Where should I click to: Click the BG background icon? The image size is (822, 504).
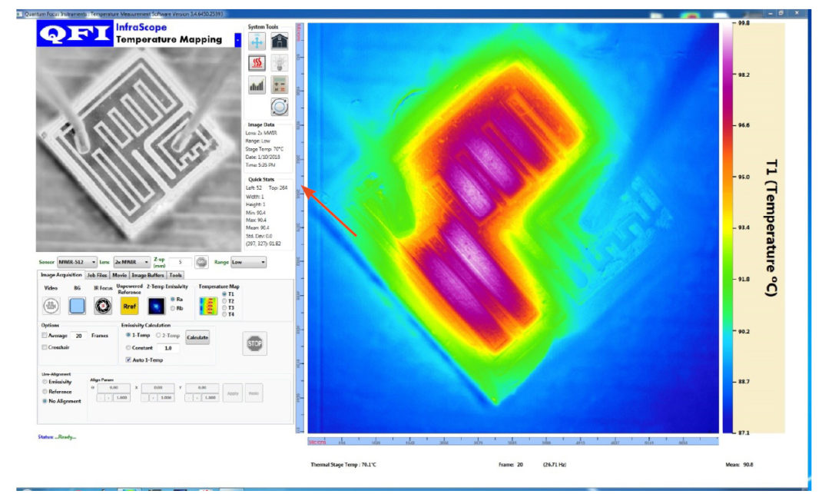pyautogui.click(x=77, y=307)
